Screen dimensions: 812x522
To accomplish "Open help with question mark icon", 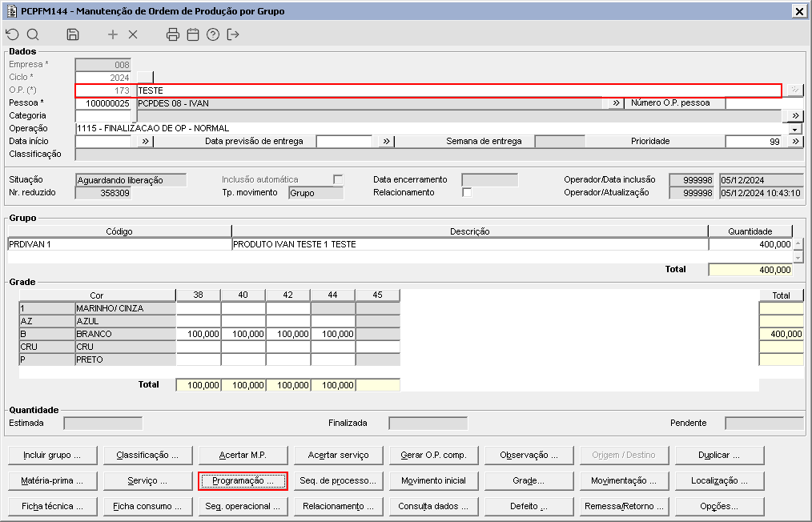I will coord(212,34).
